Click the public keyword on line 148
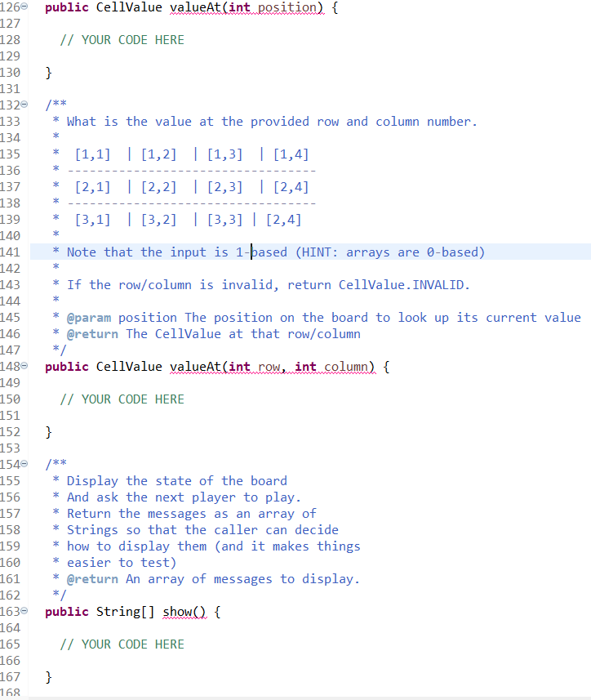The width and height of the screenshot is (591, 700). 67,367
